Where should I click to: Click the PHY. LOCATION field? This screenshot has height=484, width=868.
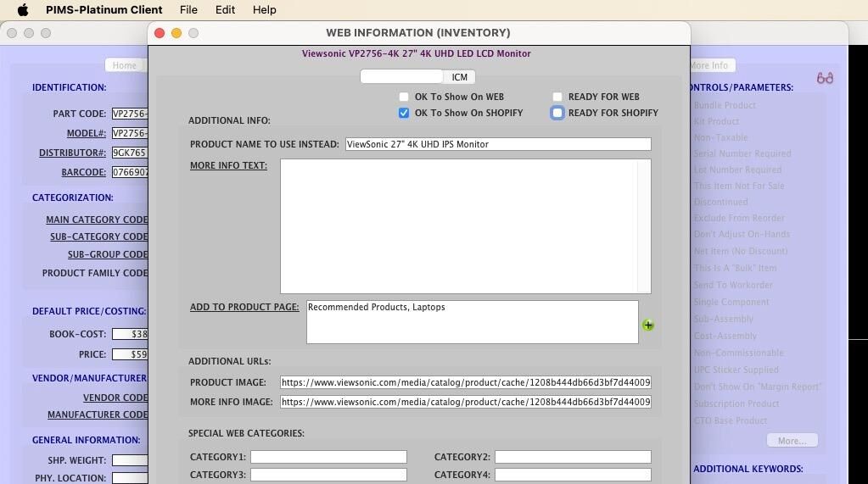[130, 478]
